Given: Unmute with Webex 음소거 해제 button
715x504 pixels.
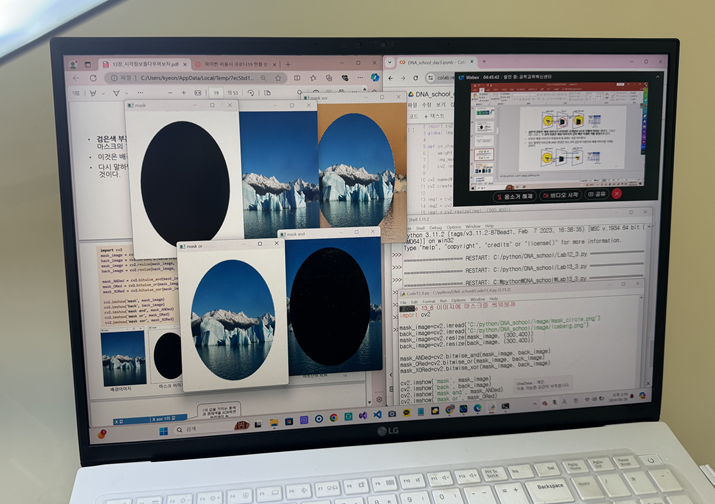Looking at the screenshot, I should pyautogui.click(x=514, y=196).
